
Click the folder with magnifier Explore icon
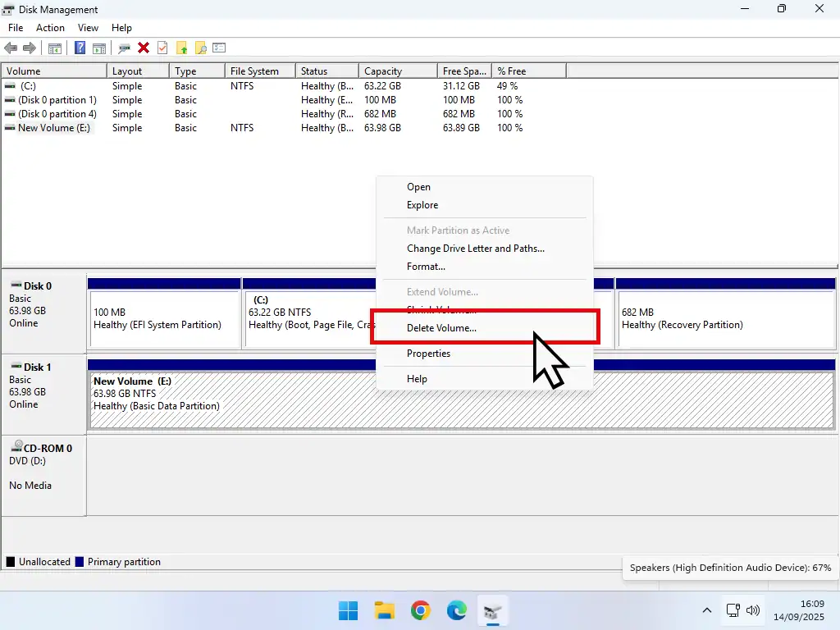(200, 48)
